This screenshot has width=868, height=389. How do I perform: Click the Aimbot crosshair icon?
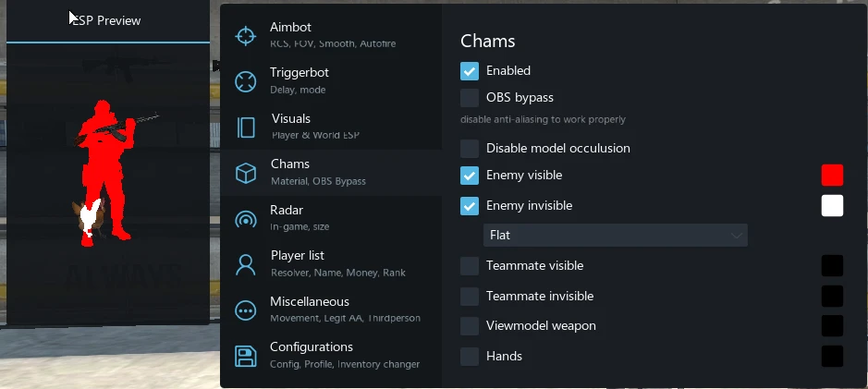245,36
